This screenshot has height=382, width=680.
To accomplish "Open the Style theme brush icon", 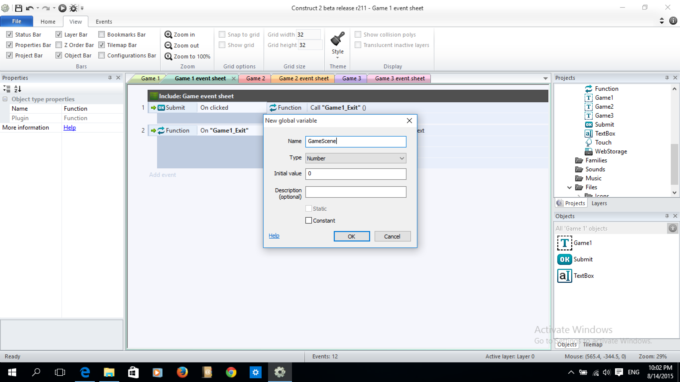I will (x=337, y=39).
